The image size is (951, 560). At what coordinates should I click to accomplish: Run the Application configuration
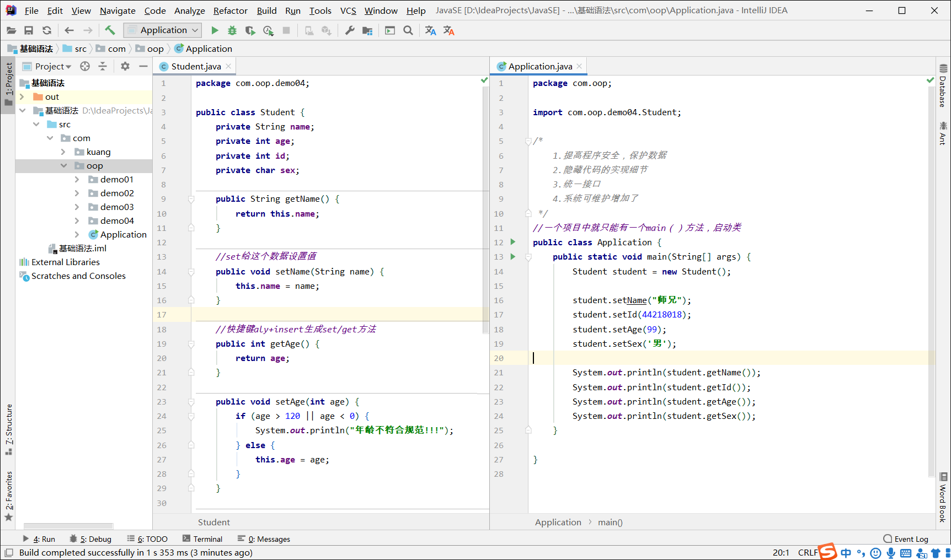tap(215, 30)
